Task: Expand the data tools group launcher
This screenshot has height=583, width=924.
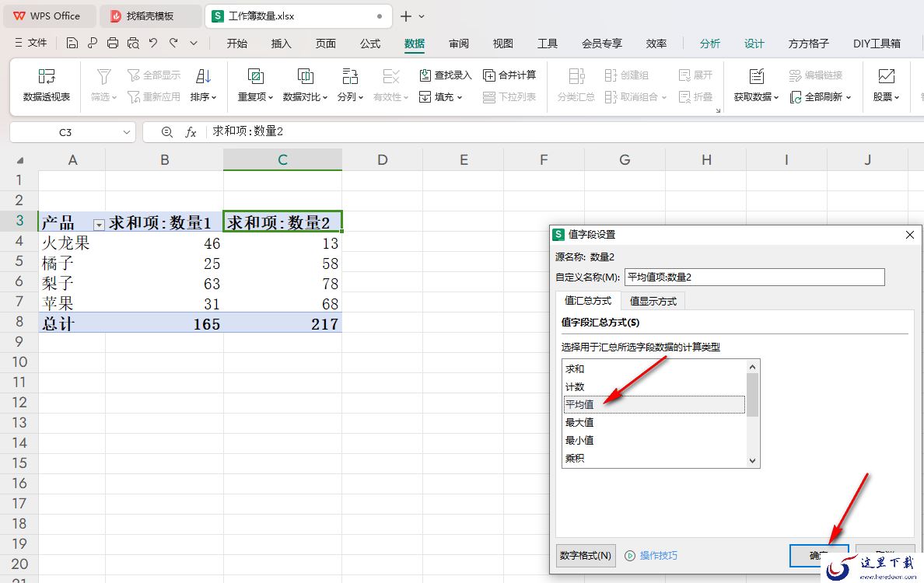Action: 718,110
